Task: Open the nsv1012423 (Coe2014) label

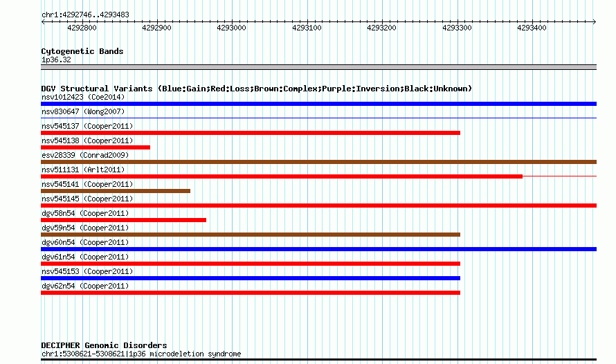Action: [83, 97]
